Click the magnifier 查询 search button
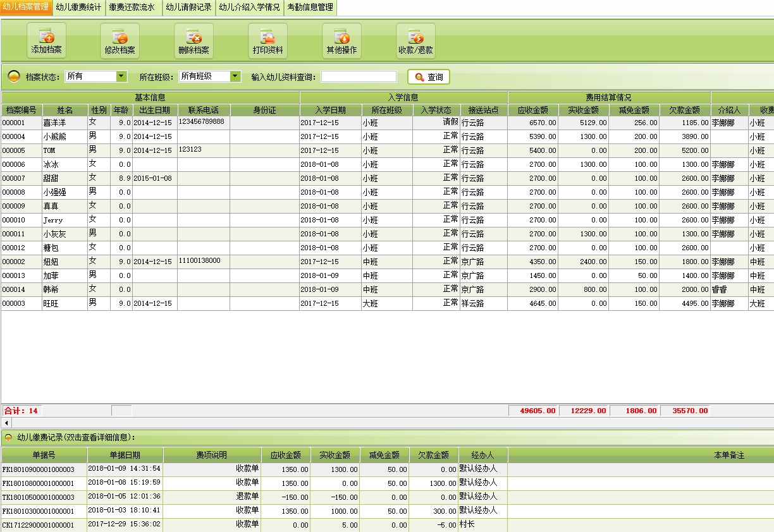The height and width of the screenshot is (532, 774). (x=429, y=77)
